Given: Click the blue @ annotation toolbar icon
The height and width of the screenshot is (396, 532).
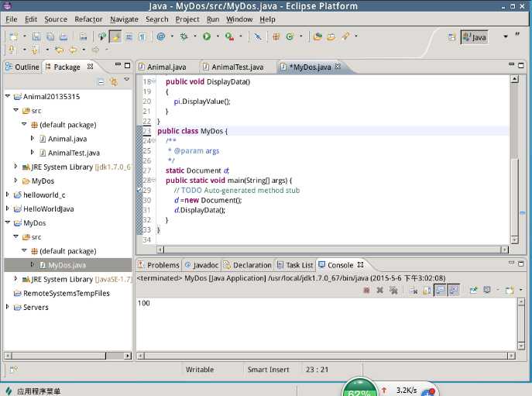Looking at the screenshot, I should [160, 36].
